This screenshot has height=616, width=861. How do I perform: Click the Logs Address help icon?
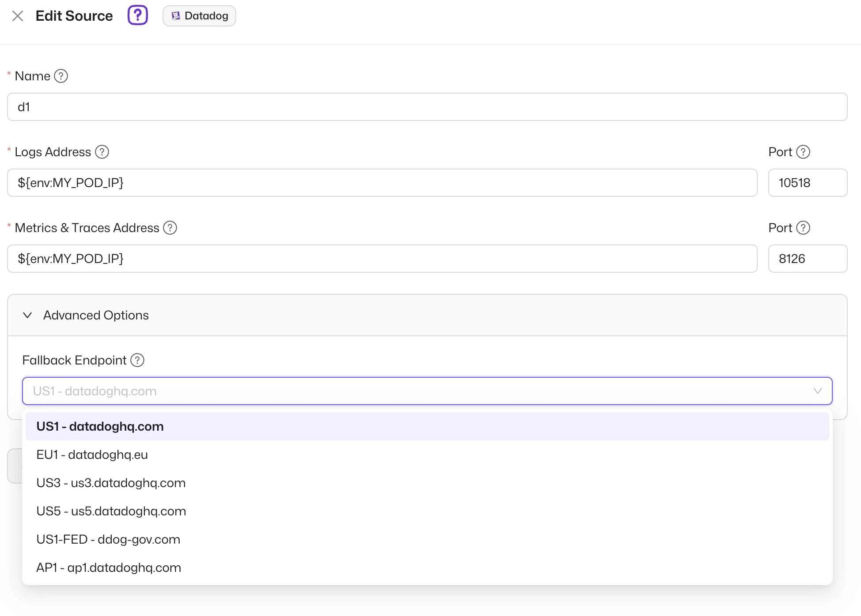(x=102, y=152)
